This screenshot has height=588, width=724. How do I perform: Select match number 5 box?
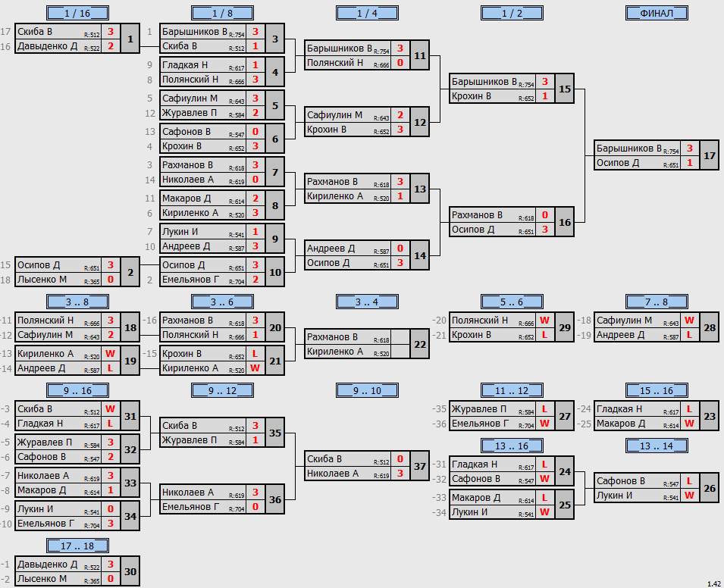pos(275,105)
